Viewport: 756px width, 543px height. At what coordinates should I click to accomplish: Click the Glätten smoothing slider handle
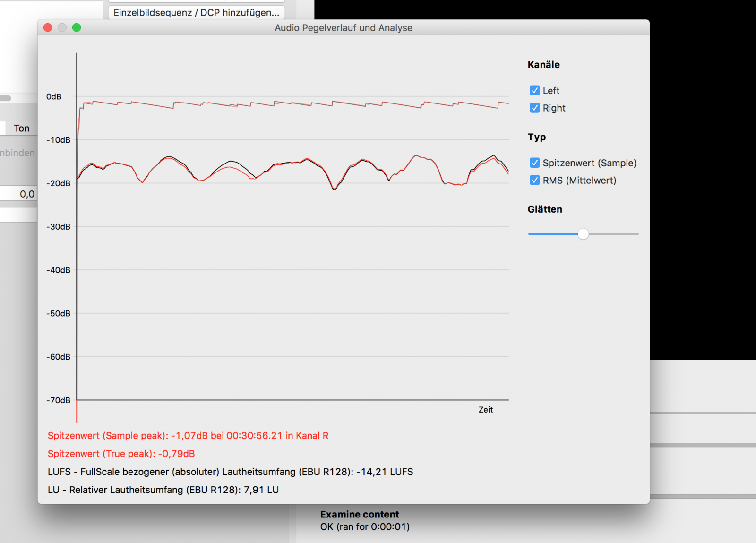[x=583, y=234]
